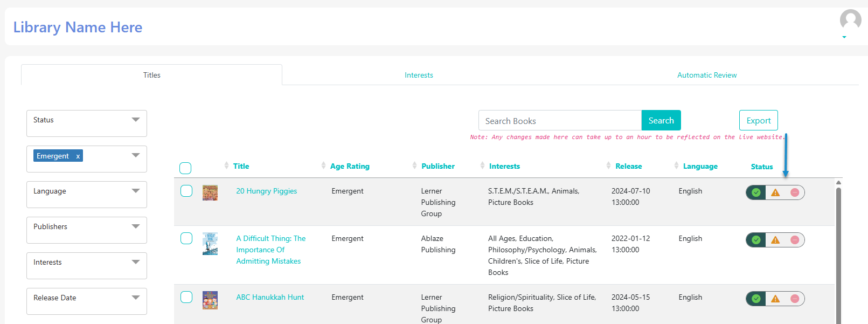The image size is (868, 324).
Task: Expand the Status filter dropdown
Action: pos(87,123)
